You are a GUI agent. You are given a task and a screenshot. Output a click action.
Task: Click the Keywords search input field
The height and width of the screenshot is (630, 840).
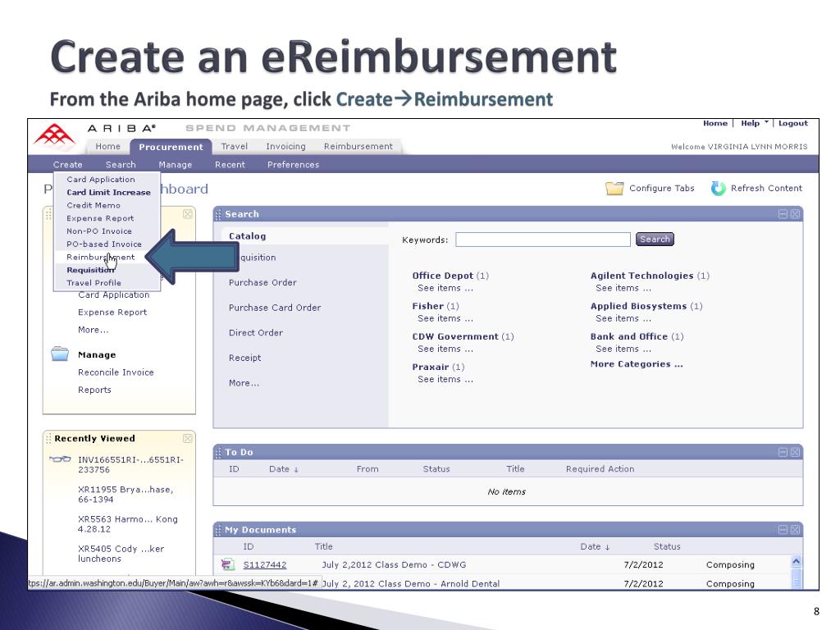click(543, 240)
